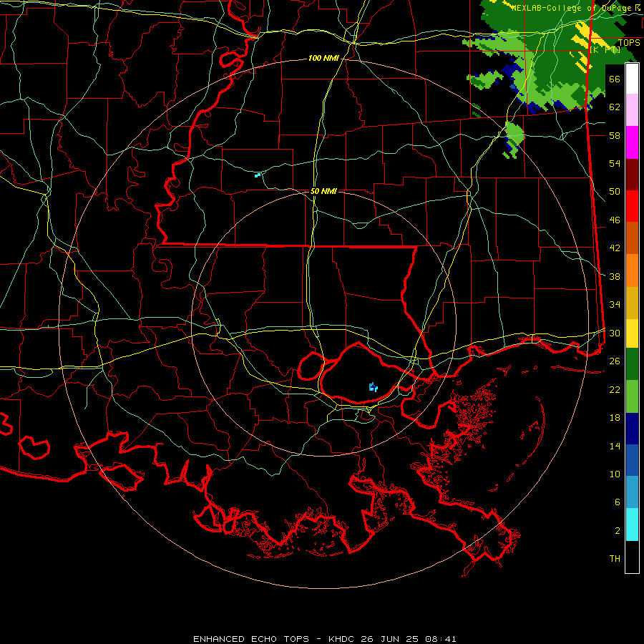Image resolution: width=644 pixels, height=644 pixels.
Task: Click the '100 NMI' range ring label
Action: tap(323, 59)
